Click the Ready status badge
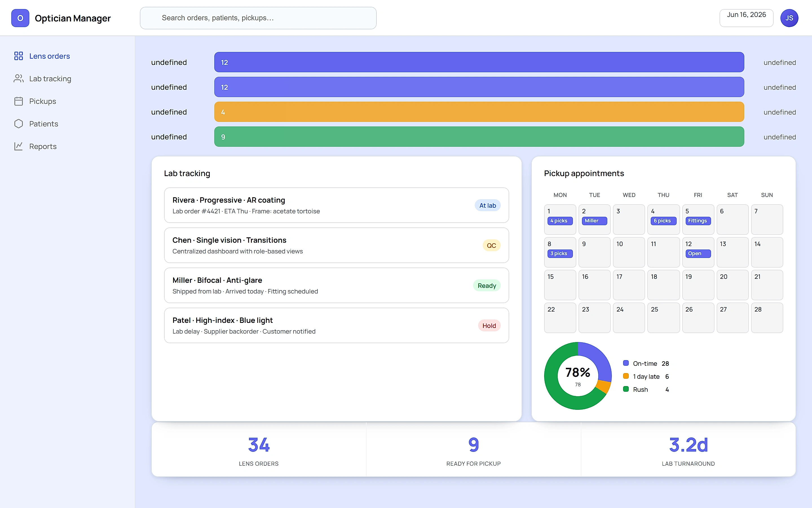Viewport: 812px width, 508px height. pyautogui.click(x=487, y=285)
